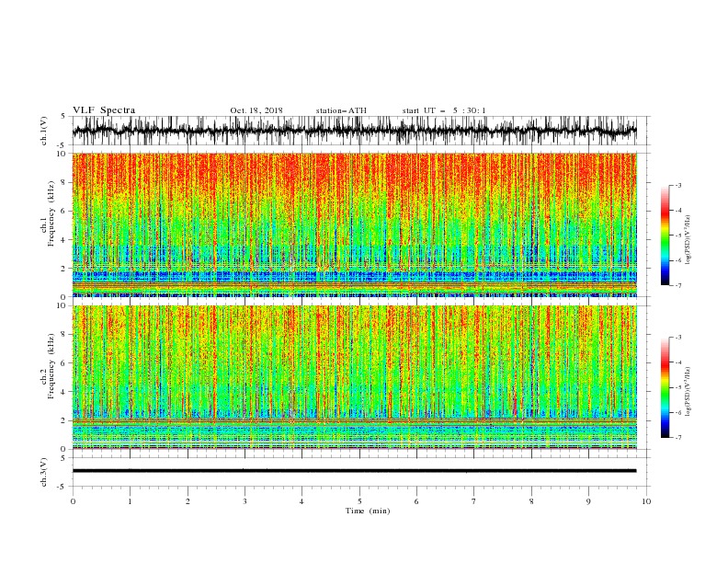Click the upper PSD color scale bar
This screenshot has height=563, width=728.
[x=665, y=236]
